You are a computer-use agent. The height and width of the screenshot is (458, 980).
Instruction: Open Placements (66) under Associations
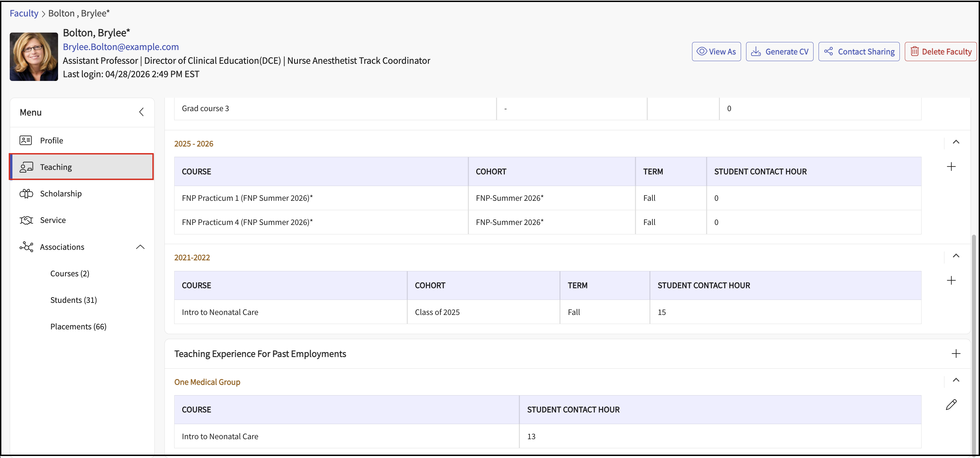78,327
